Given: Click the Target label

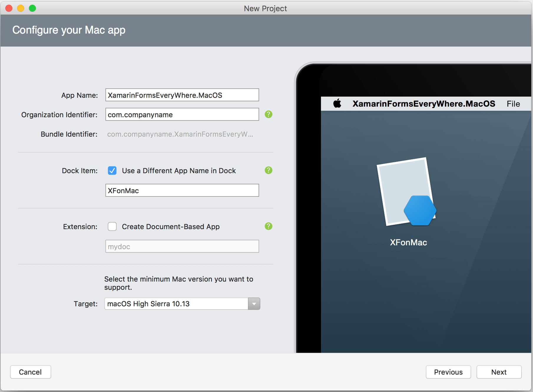Looking at the screenshot, I should pyautogui.click(x=86, y=304).
